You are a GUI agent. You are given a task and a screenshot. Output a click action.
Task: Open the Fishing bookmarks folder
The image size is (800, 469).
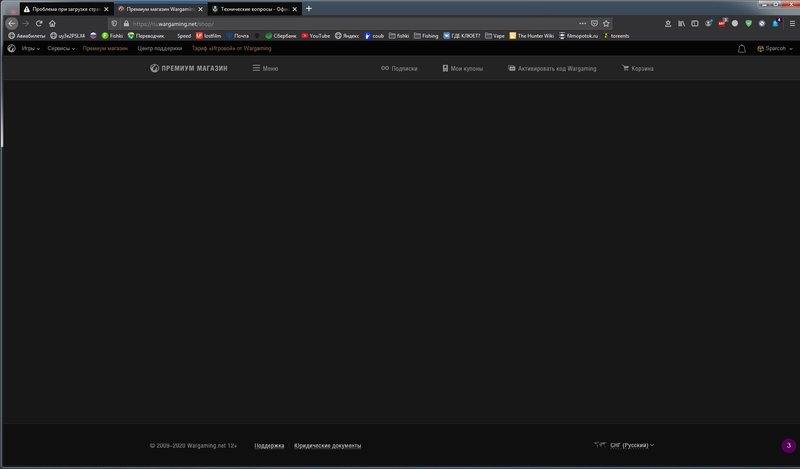(x=426, y=36)
